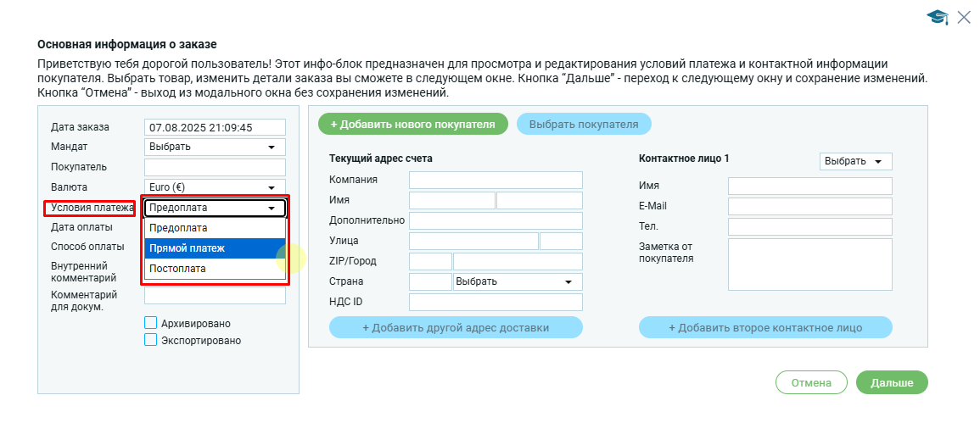The image size is (980, 423).
Task: Click Добавить другой адрес доставки
Action: [456, 328]
